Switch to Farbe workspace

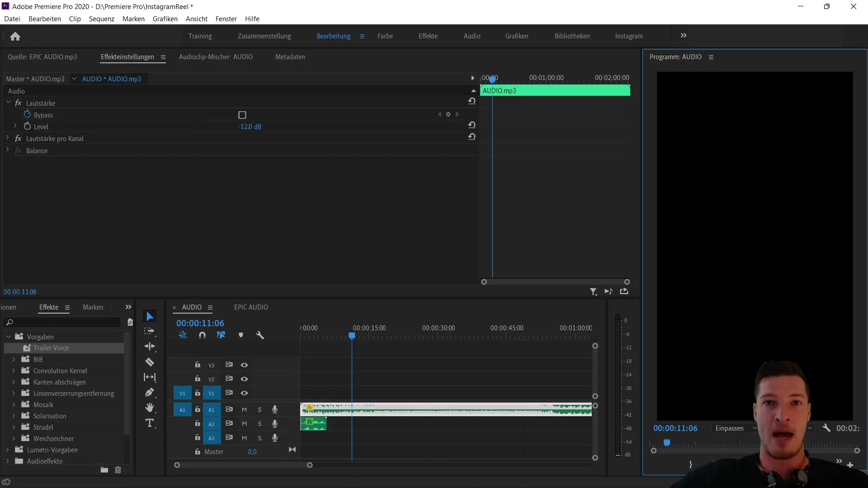(385, 36)
